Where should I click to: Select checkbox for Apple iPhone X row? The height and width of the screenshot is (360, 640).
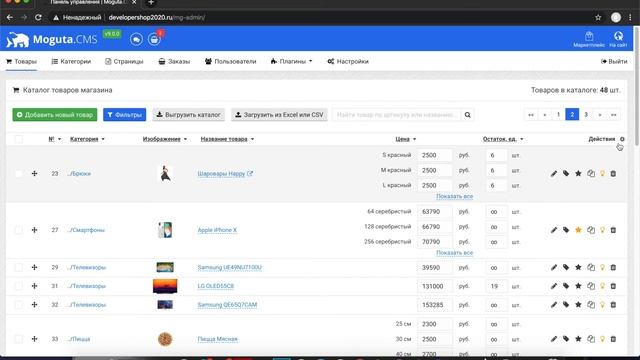[x=19, y=230]
